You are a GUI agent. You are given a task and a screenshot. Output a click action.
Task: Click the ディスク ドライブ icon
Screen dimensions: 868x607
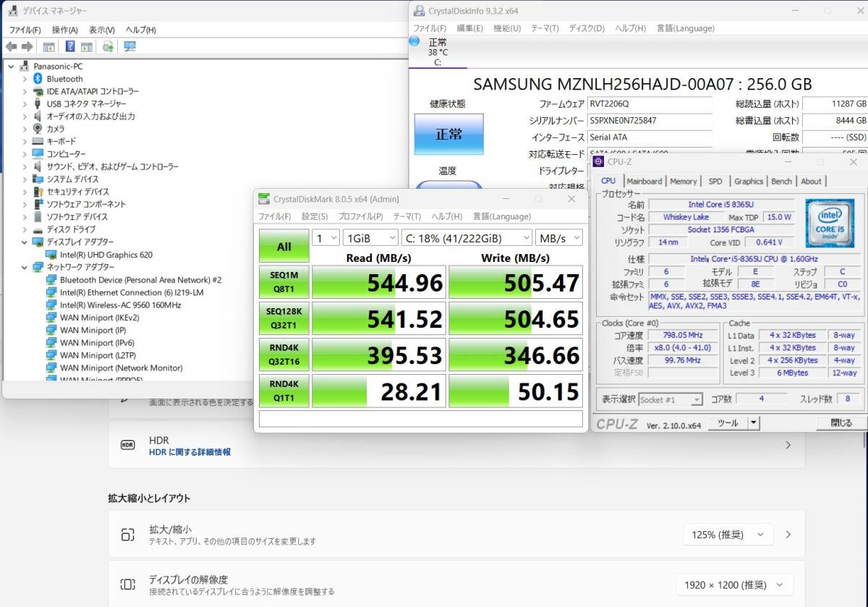click(38, 229)
